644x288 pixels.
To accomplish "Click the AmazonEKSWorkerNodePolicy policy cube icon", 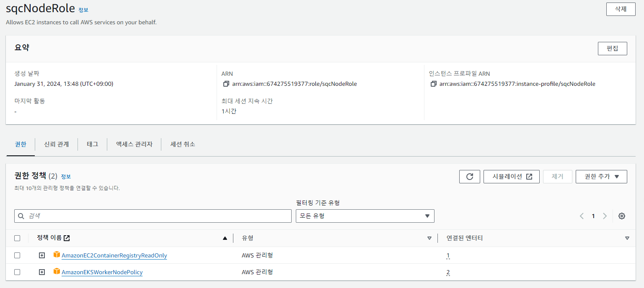I will (57, 272).
